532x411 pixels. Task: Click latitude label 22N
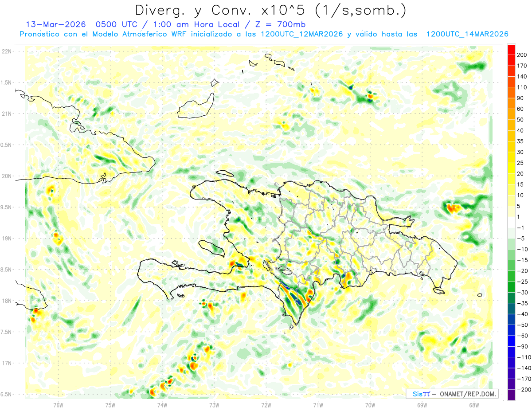point(7,51)
